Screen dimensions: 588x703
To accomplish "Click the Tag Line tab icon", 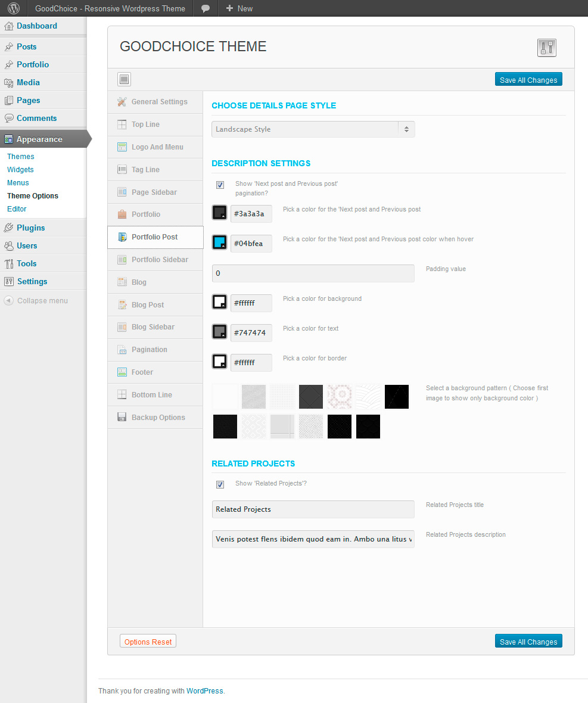I will tap(122, 169).
